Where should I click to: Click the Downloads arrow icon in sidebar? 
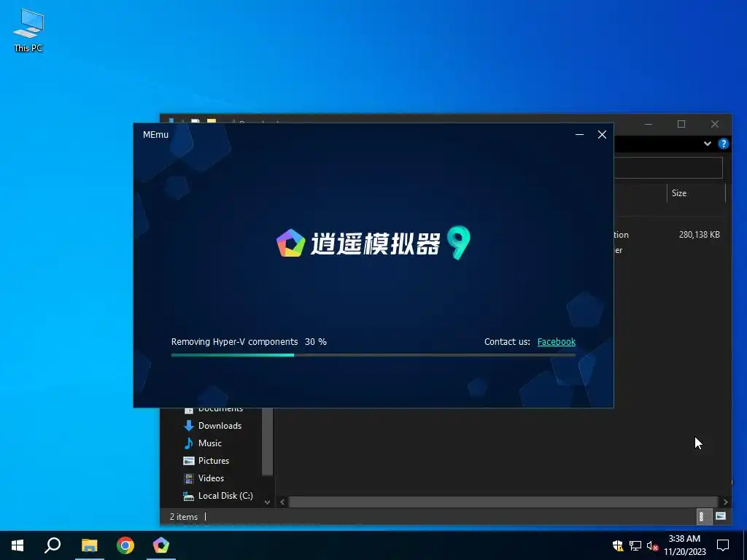click(x=189, y=426)
